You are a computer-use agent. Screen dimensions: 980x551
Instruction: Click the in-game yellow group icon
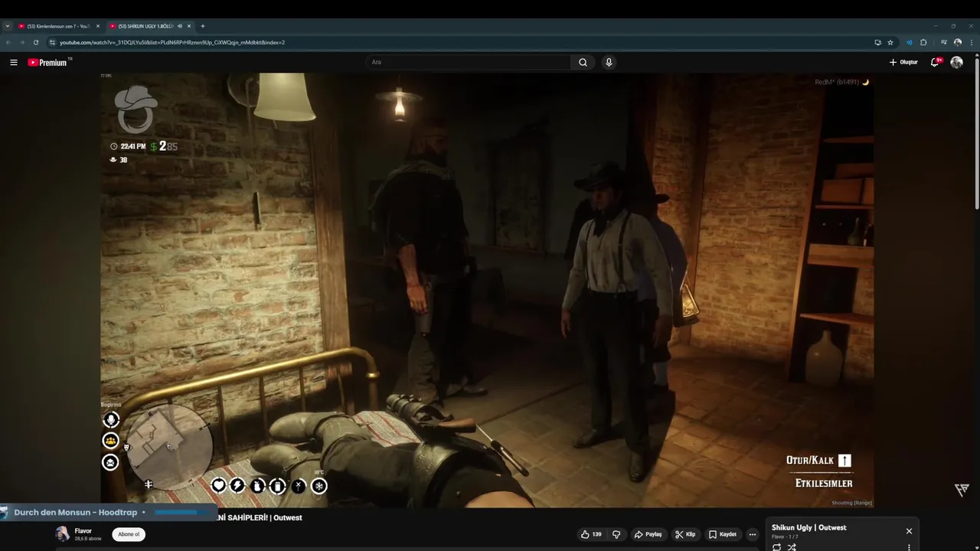tap(111, 441)
